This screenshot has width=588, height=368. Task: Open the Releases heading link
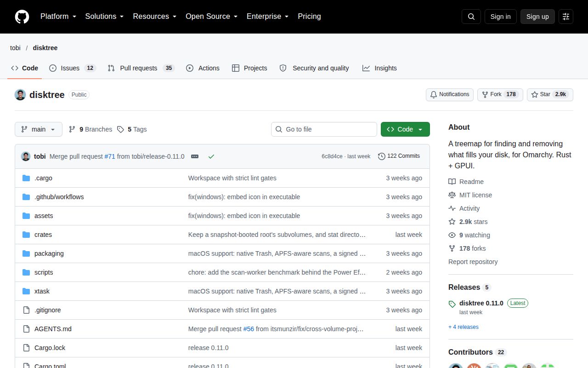pyautogui.click(x=469, y=287)
